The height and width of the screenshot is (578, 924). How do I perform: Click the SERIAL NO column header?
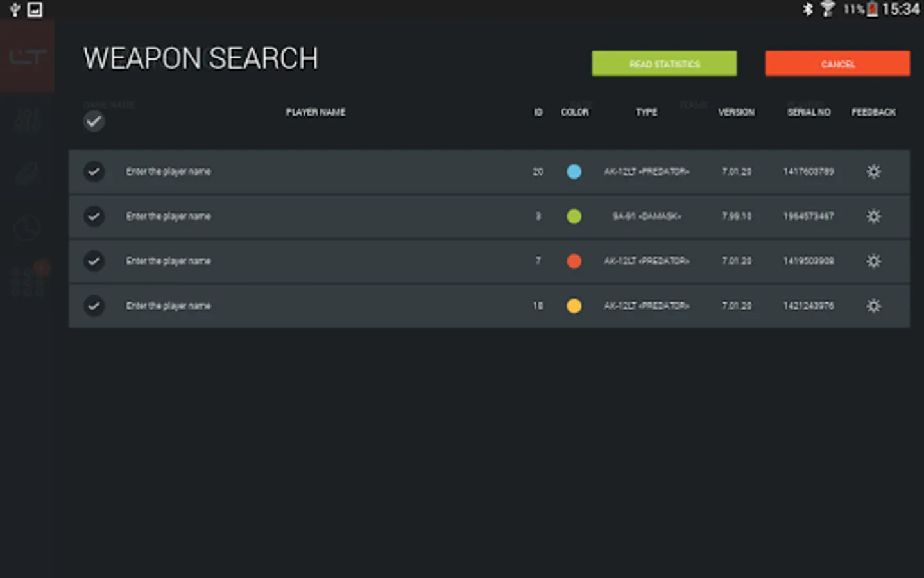point(809,112)
